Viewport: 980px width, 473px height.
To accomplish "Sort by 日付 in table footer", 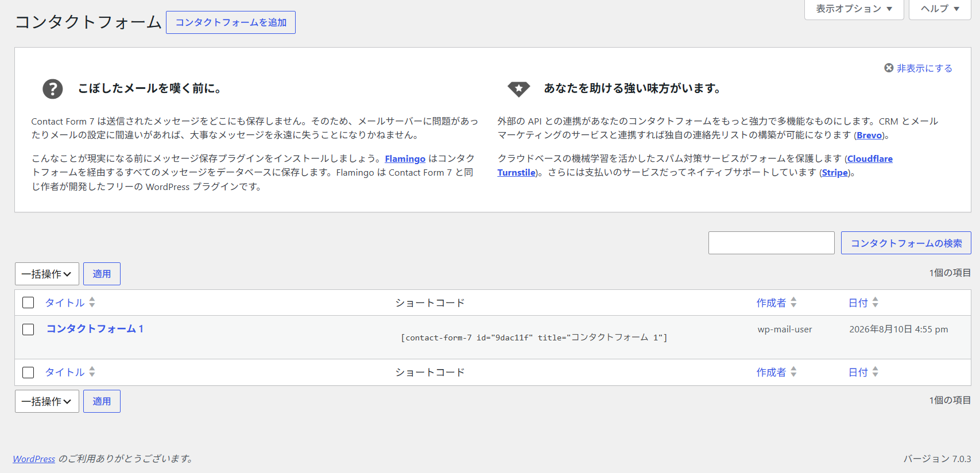I will click(858, 372).
